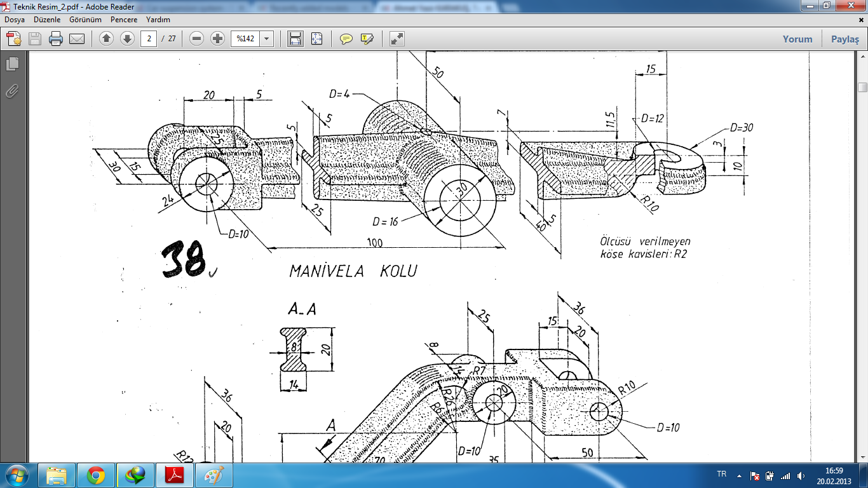
Task: Open the Görünüm menu
Action: point(86,20)
